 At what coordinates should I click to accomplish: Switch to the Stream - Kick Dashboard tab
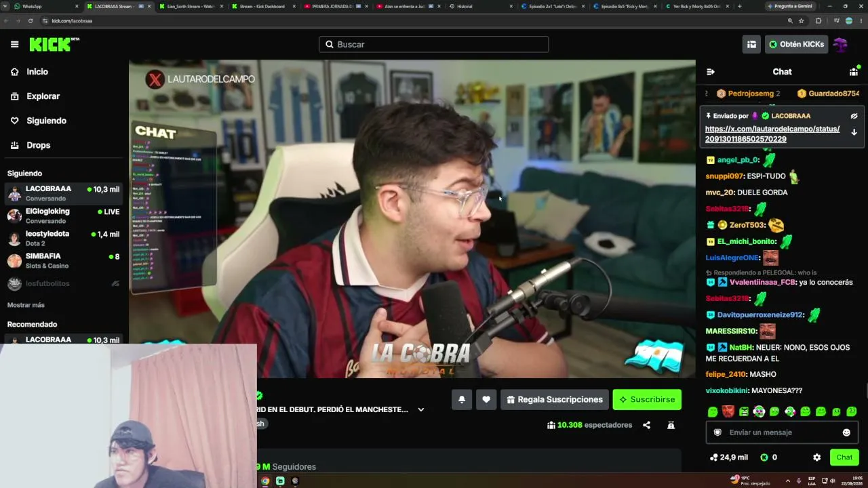pyautogui.click(x=262, y=6)
